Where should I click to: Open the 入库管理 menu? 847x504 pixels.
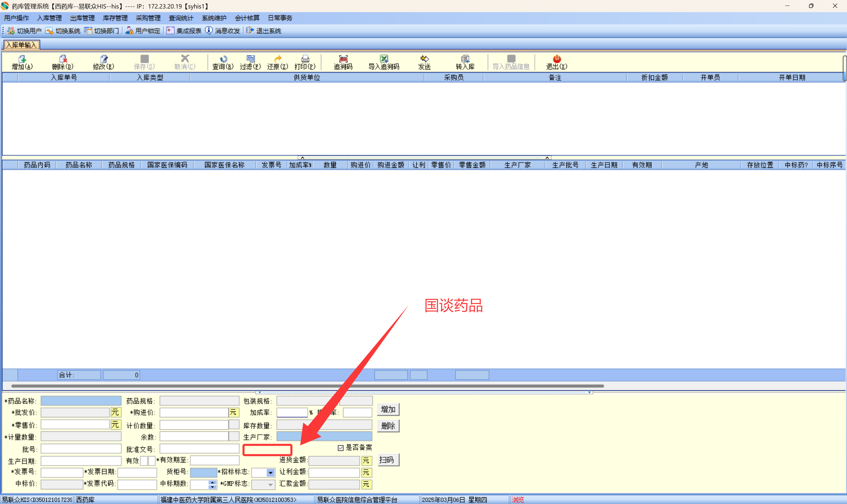[50, 18]
